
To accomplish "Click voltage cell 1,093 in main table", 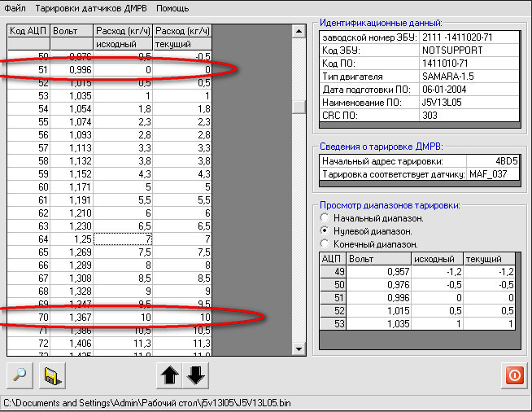I will (x=72, y=135).
